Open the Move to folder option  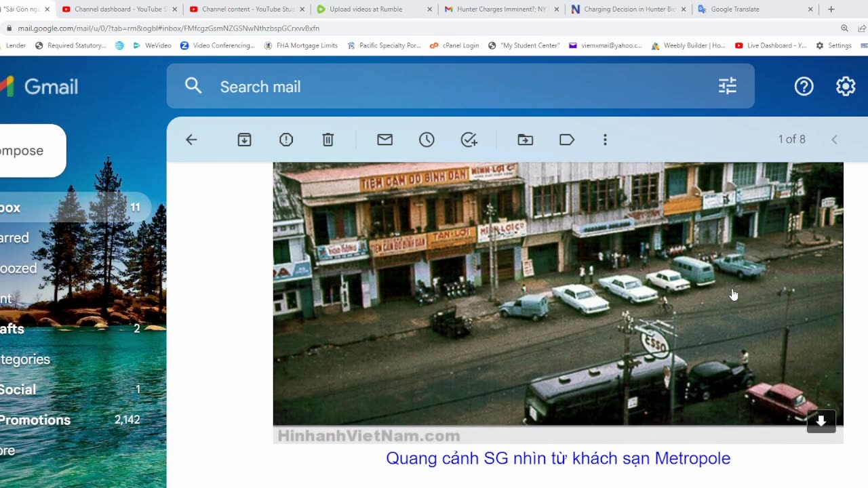click(x=526, y=140)
